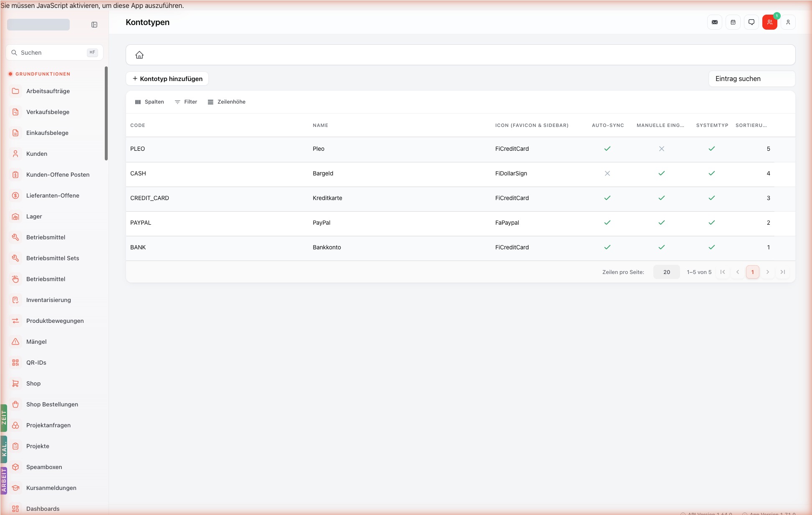Screen dimensions: 812x515
Task: Open the calendar icon in header
Action: point(733,22)
